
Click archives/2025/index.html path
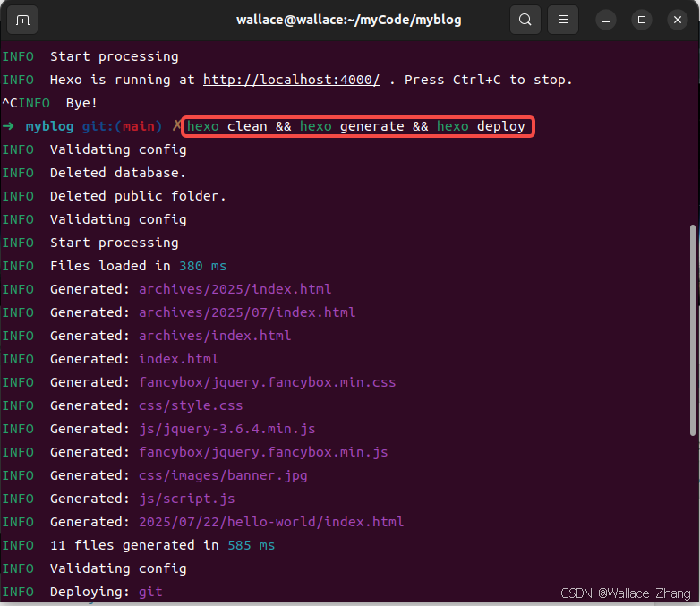[x=235, y=289]
